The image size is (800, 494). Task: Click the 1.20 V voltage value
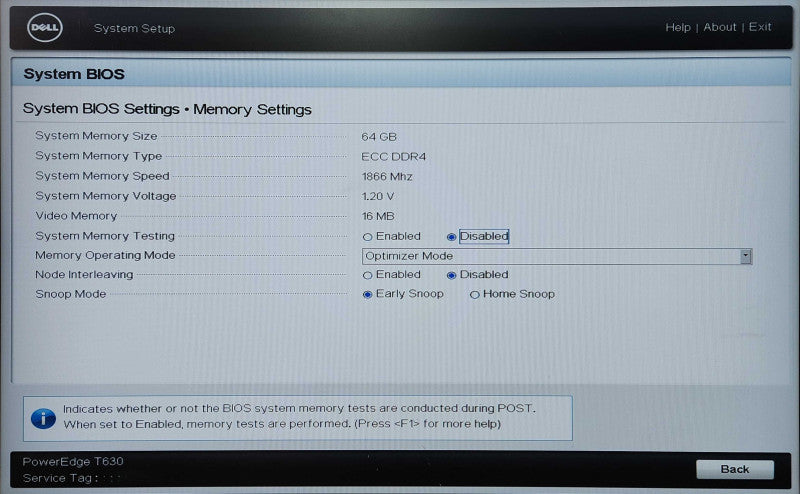coord(378,196)
